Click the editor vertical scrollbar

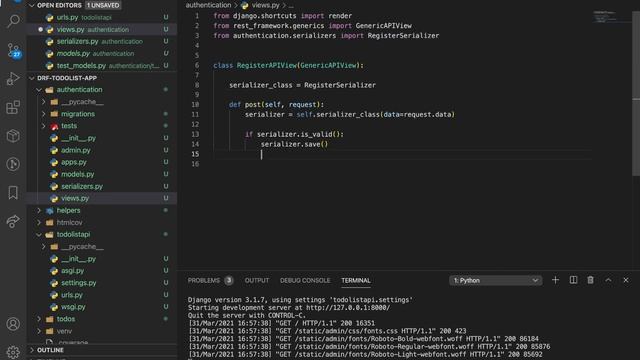(636, 93)
